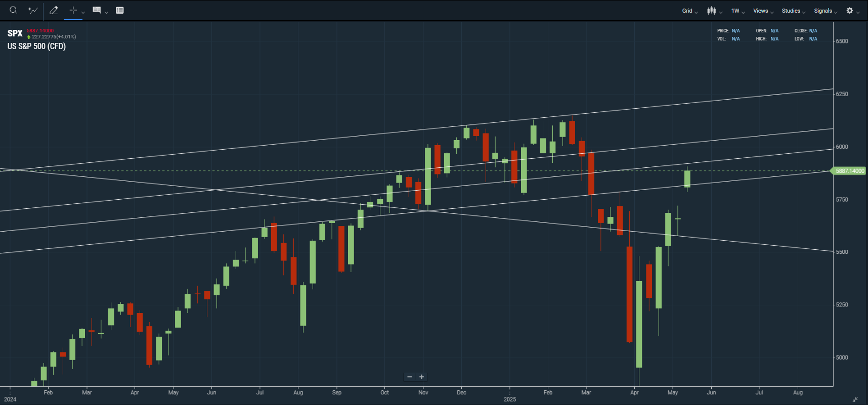
Task: Click the OPEN: N/A readout
Action: click(x=767, y=31)
